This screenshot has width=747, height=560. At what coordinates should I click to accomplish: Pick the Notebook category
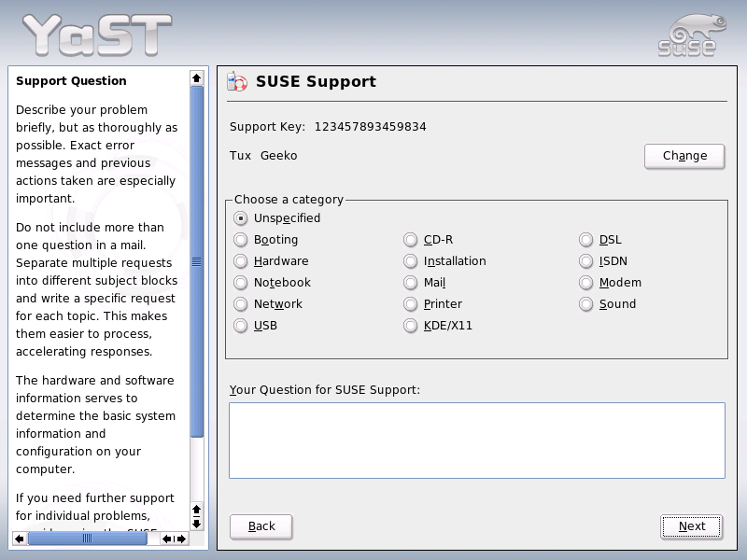241,283
